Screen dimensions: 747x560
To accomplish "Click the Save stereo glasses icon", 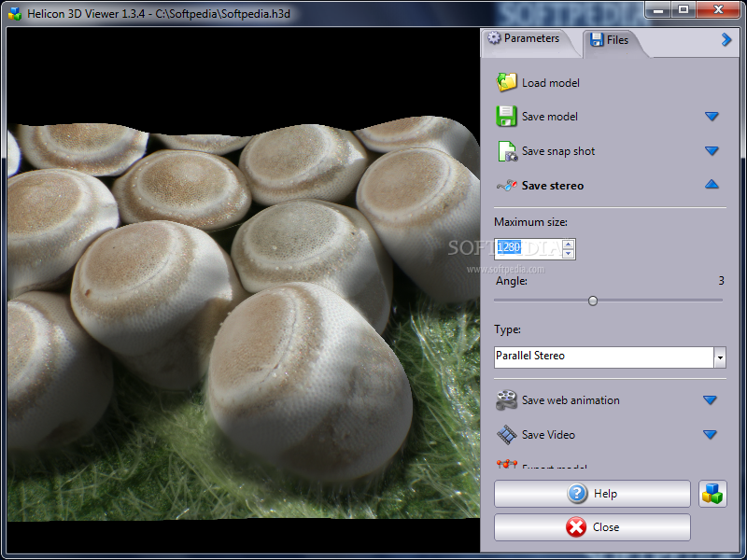I will point(507,185).
